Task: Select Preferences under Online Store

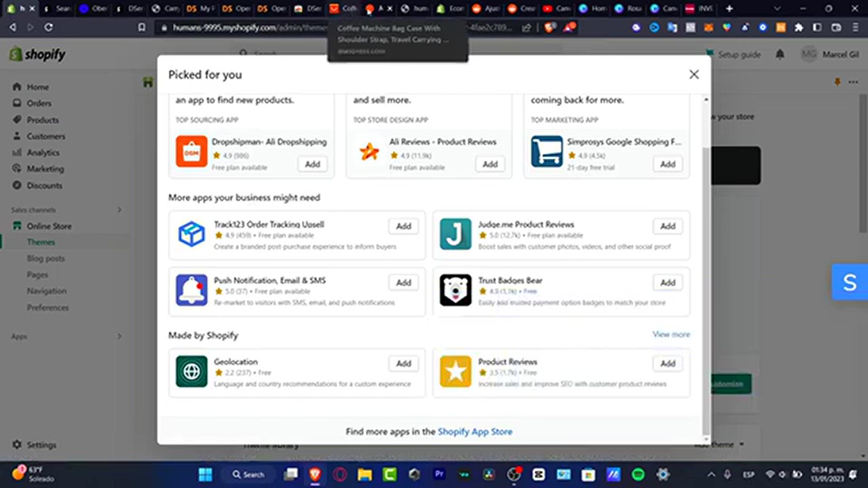Action: click(x=47, y=308)
